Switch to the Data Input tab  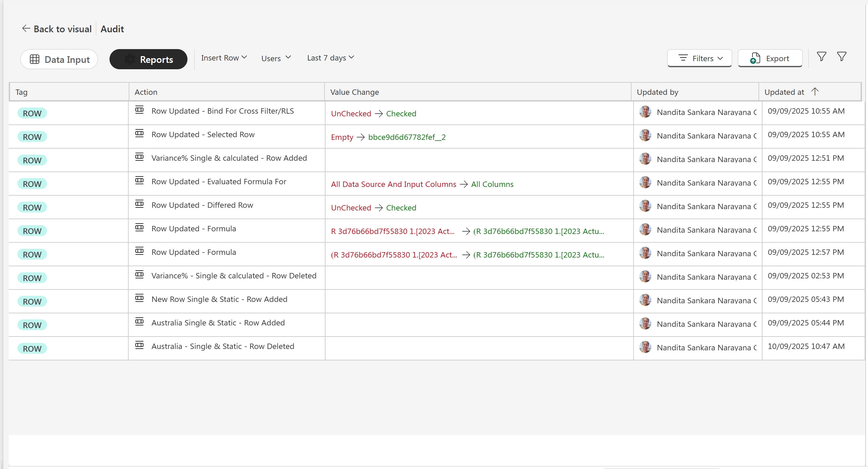click(x=59, y=60)
